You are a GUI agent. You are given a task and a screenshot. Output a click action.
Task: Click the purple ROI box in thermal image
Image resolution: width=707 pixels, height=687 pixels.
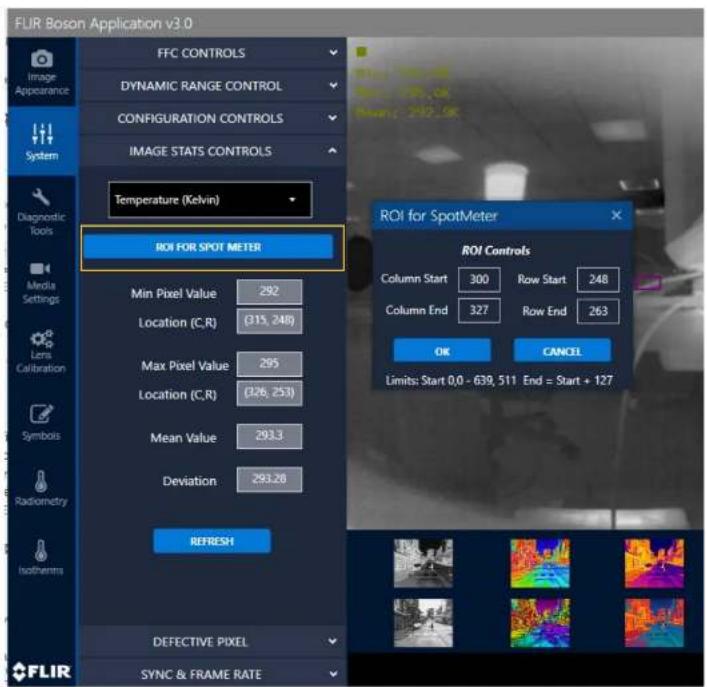coord(648,283)
